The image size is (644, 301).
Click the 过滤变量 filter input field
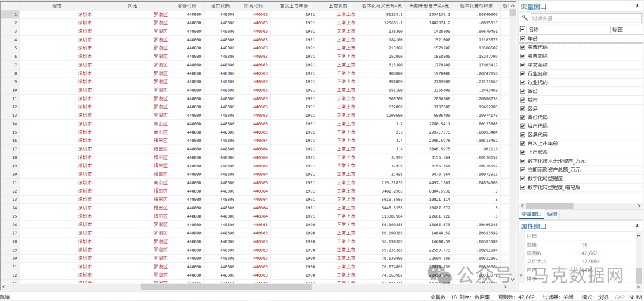pyautogui.click(x=585, y=18)
